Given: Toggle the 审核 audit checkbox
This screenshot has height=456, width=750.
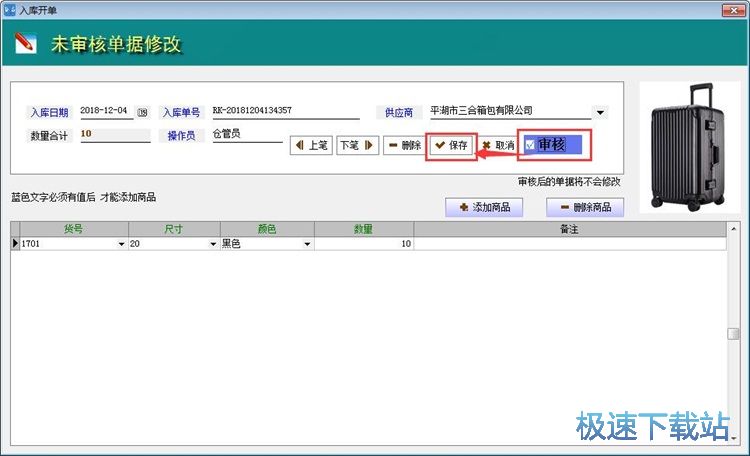Looking at the screenshot, I should [530, 145].
